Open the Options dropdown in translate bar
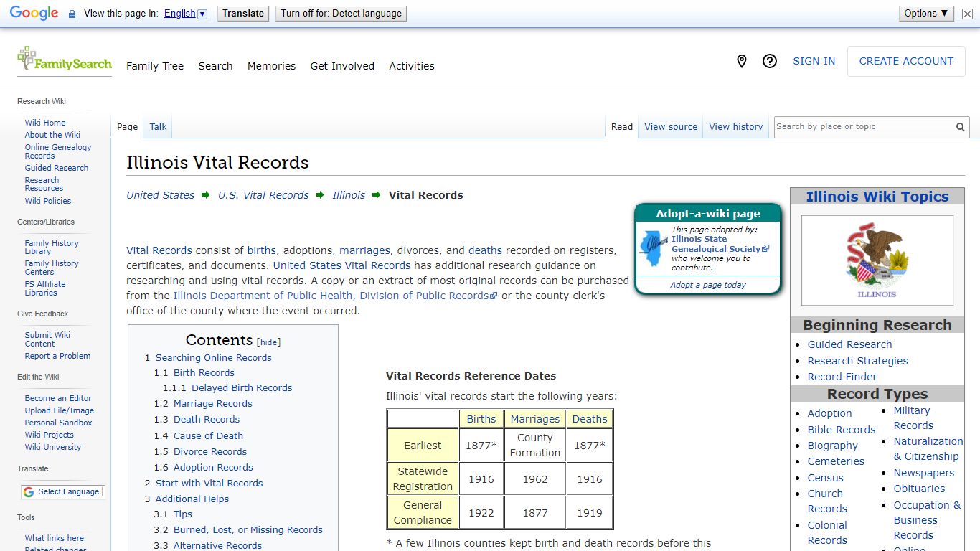Image resolution: width=980 pixels, height=551 pixels. 926,14
